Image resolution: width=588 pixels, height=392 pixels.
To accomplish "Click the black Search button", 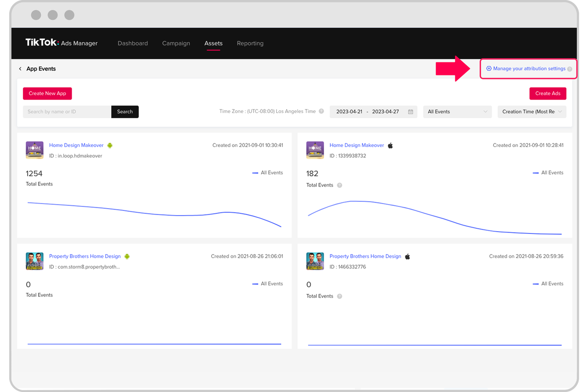I will click(125, 112).
